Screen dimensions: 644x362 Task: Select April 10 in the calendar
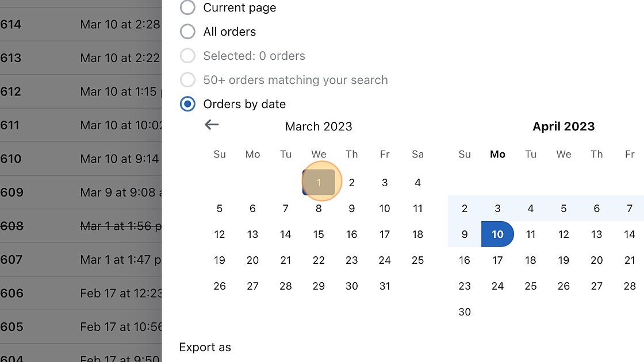pyautogui.click(x=497, y=234)
